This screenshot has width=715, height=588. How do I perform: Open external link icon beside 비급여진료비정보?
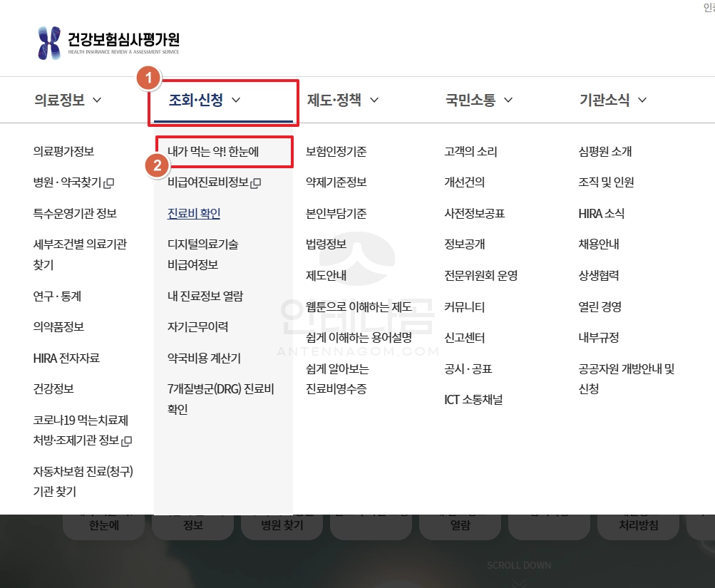[x=256, y=183]
